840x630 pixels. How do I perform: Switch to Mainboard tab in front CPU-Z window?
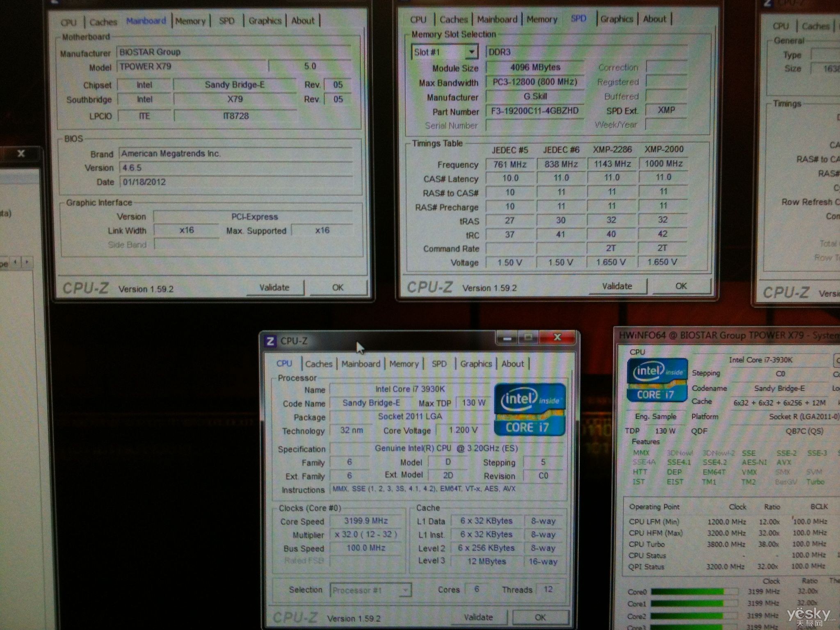click(361, 364)
